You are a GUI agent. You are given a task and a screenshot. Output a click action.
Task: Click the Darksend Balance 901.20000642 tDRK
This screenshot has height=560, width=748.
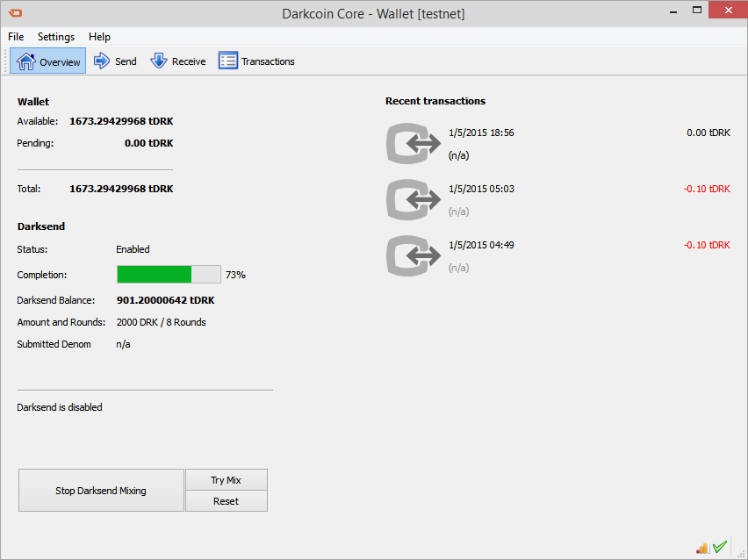(166, 300)
